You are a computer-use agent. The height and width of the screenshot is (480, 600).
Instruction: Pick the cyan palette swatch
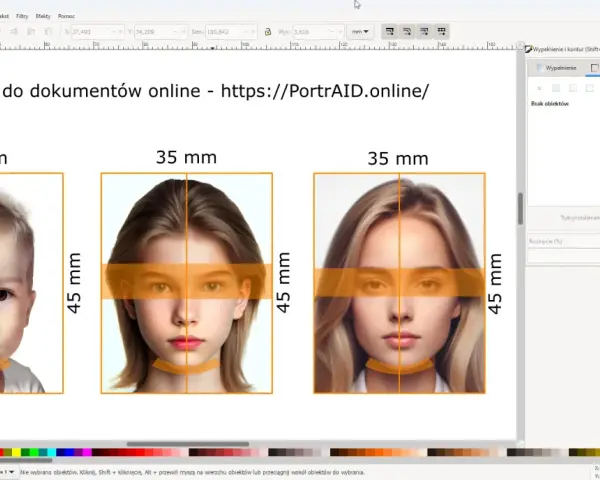(51, 452)
